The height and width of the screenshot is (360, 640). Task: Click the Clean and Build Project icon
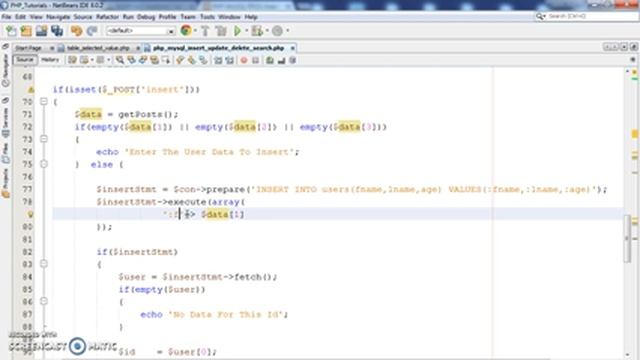point(221,31)
